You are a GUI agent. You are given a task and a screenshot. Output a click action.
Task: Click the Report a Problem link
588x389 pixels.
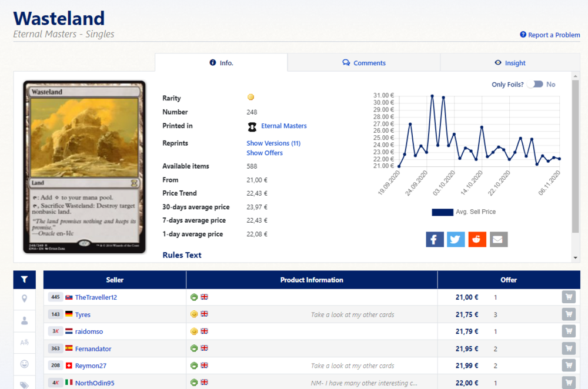click(550, 35)
